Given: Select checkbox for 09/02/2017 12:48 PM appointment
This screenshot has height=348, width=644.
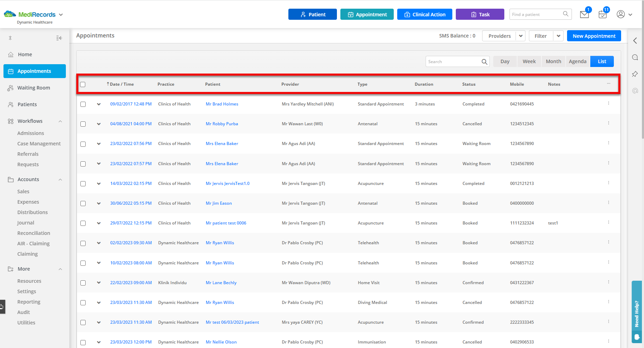Looking at the screenshot, I should (x=83, y=104).
